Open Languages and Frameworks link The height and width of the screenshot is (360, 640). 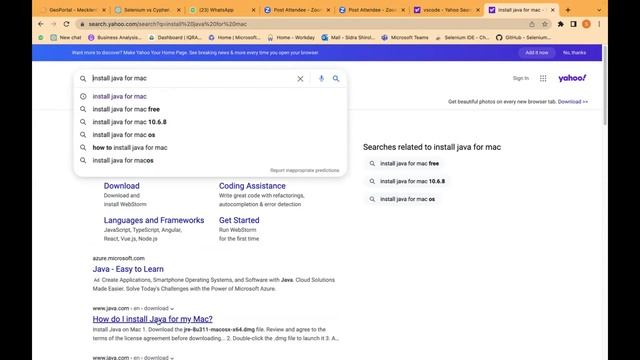[x=154, y=220]
